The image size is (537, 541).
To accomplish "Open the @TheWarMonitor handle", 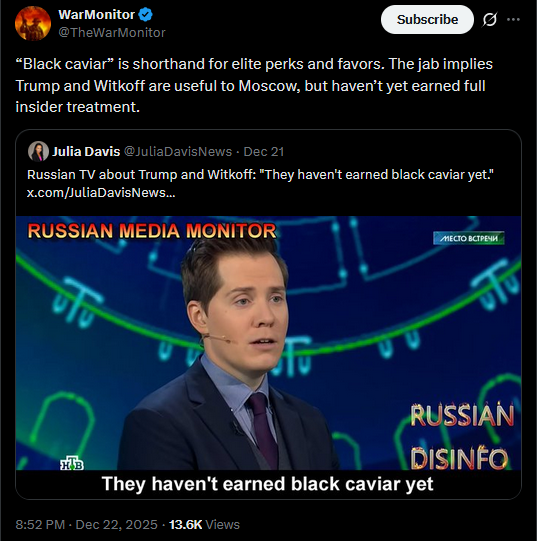I will (x=112, y=32).
